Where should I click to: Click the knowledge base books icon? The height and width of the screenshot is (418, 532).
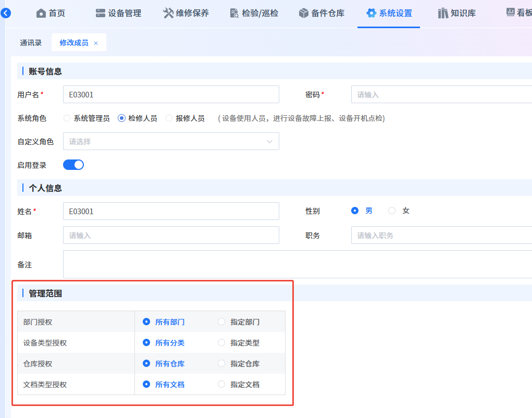click(x=443, y=14)
